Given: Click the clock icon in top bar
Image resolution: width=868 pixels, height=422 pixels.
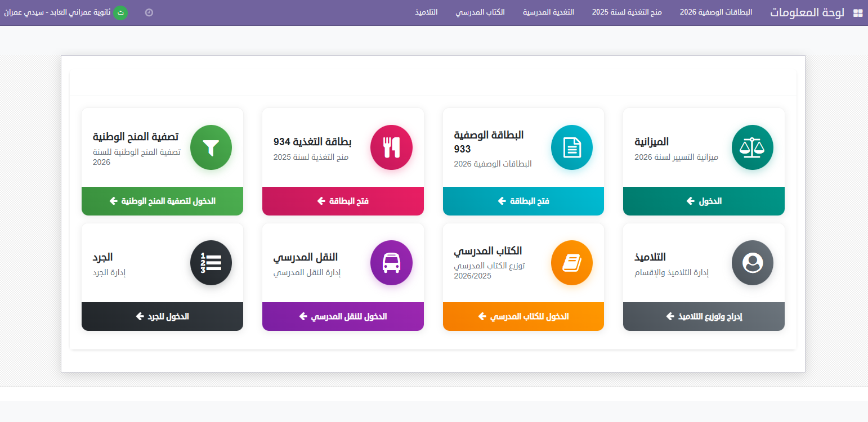Looking at the screenshot, I should [149, 12].
